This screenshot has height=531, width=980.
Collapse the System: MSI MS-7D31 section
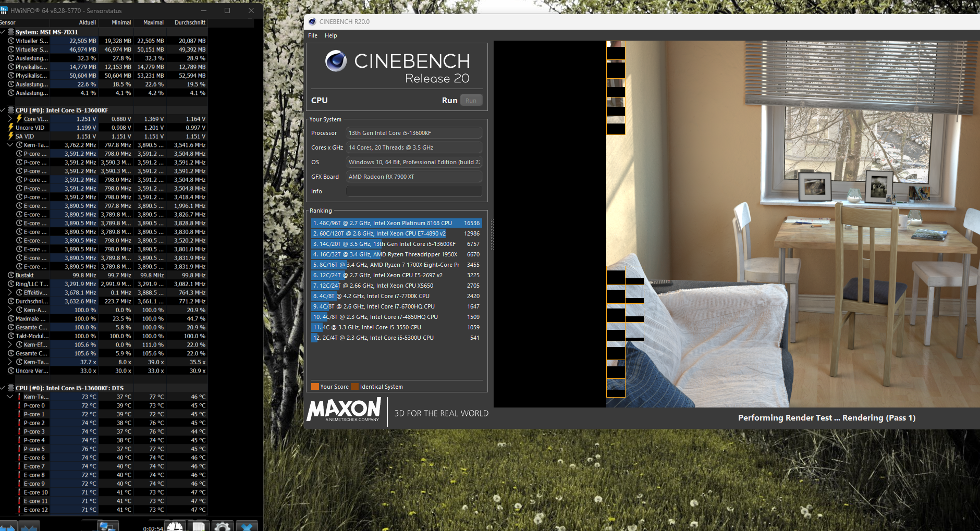point(3,32)
